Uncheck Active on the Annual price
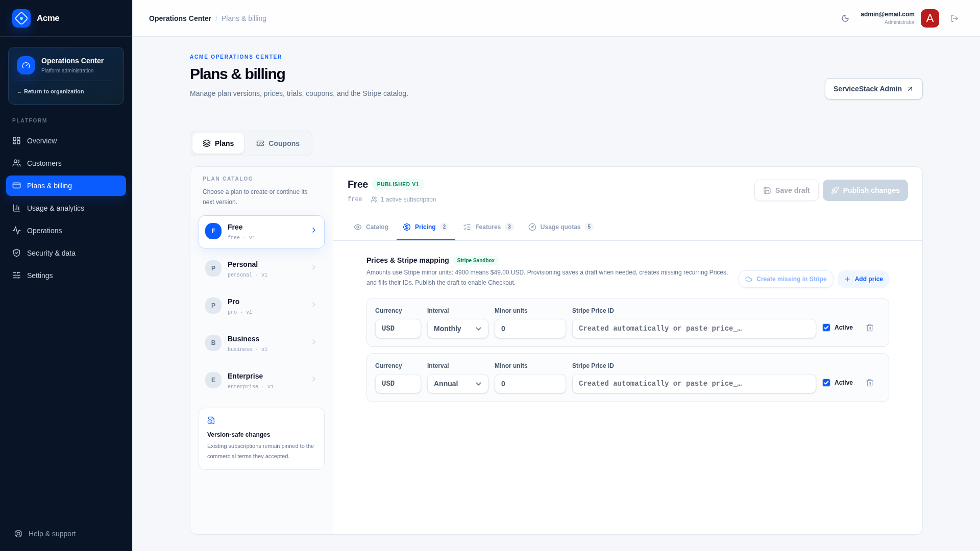This screenshot has width=980, height=551. [826, 383]
